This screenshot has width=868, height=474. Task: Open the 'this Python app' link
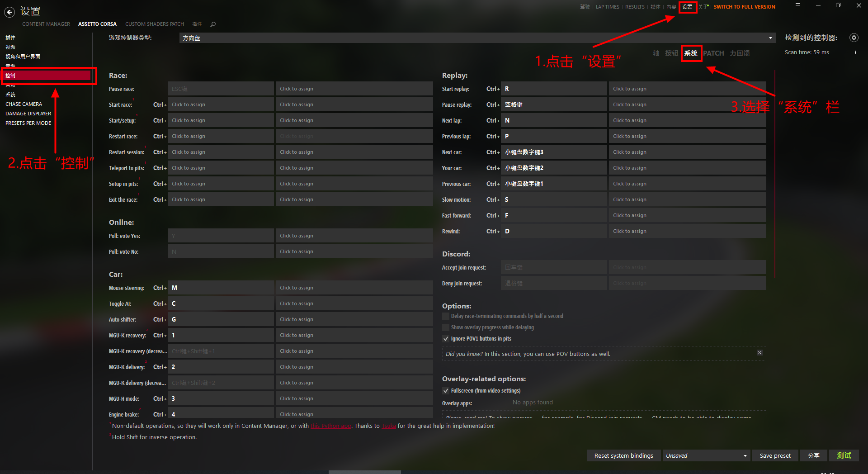tap(331, 426)
